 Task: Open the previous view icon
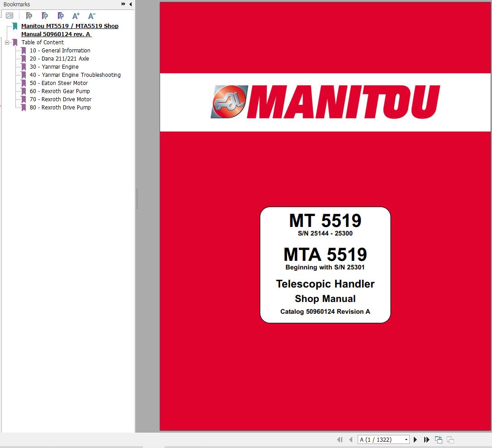pos(438,439)
